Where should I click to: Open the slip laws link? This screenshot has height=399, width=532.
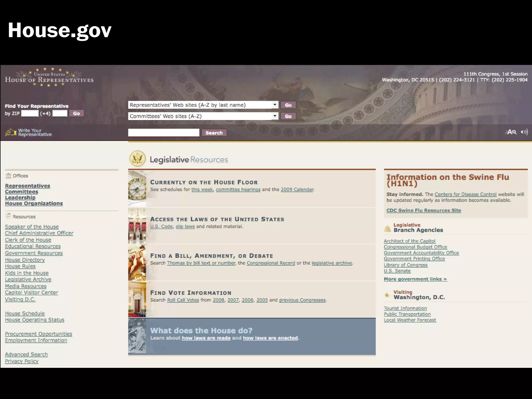click(185, 226)
